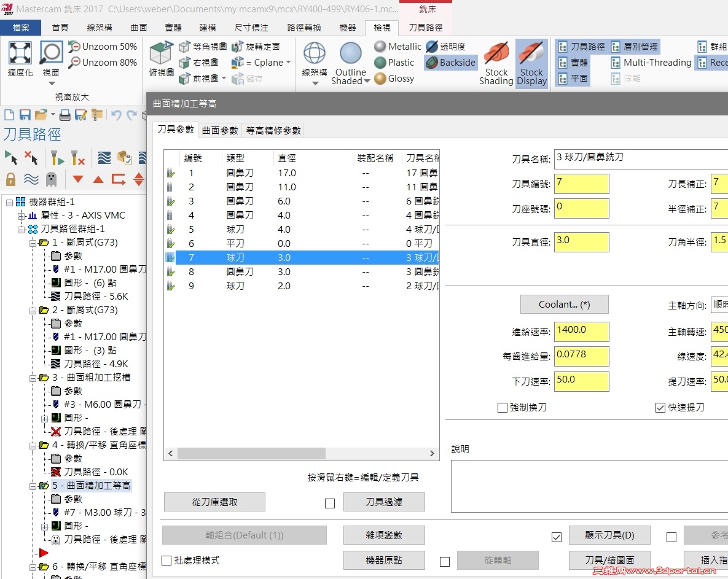This screenshot has width=728, height=579.
Task: Select the 俯視圖 top view cube icon
Action: point(161,53)
